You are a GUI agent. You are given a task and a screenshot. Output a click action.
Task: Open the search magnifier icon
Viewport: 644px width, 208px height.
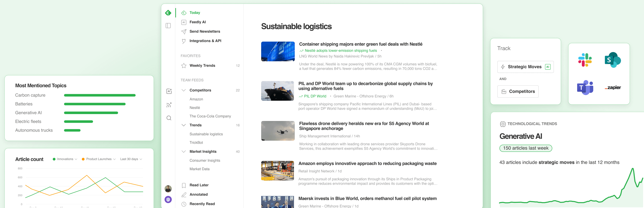click(169, 118)
